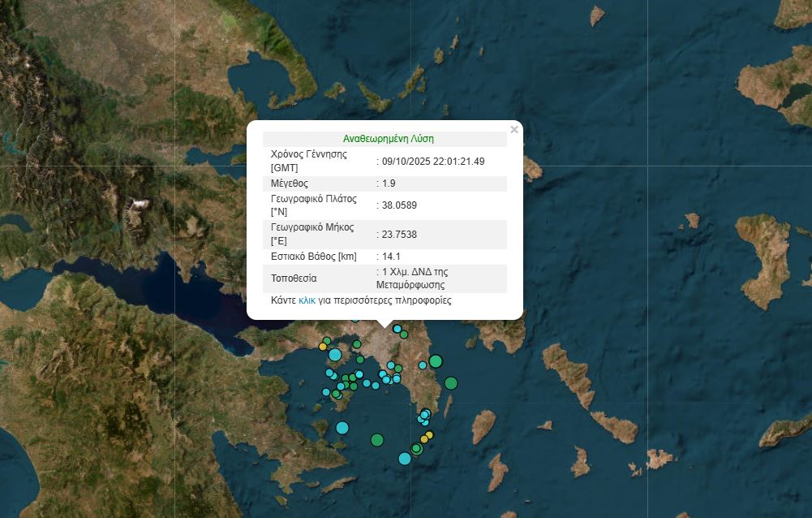Viewport: 812px width, 518px height.
Task: Select the large green circle marker in the lower sea area
Action: pos(378,440)
